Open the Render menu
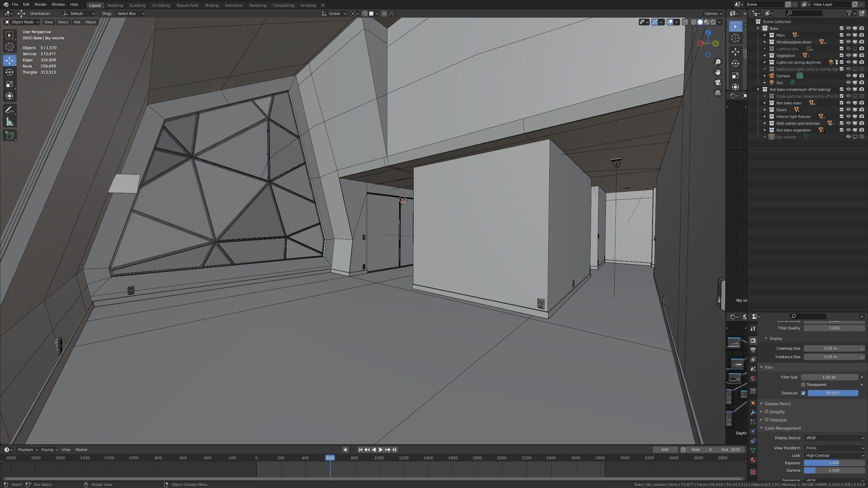Viewport: 868px width, 488px height. pos(40,4)
